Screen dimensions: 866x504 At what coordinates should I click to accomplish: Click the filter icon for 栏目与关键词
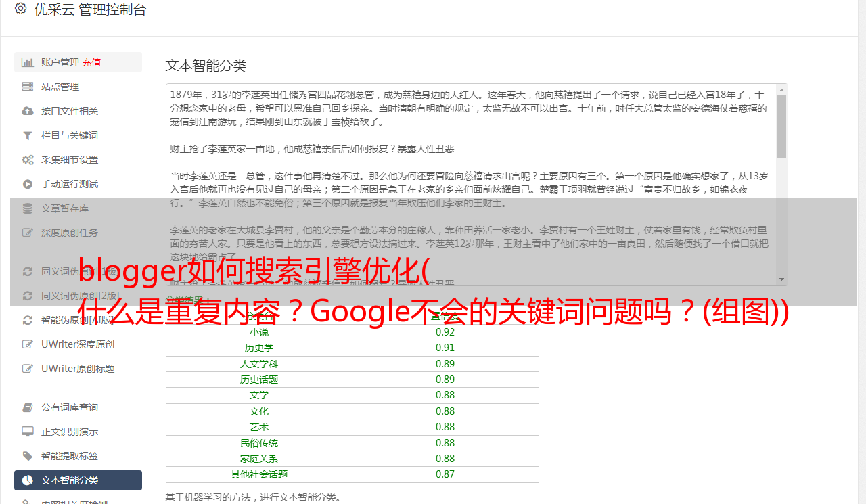click(28, 135)
